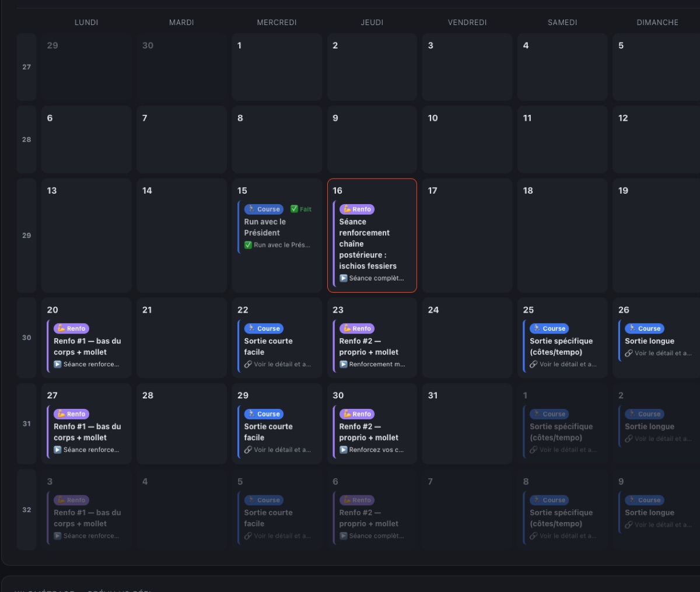700x592 pixels.
Task: Select week number 30 row label
Action: [26, 337]
